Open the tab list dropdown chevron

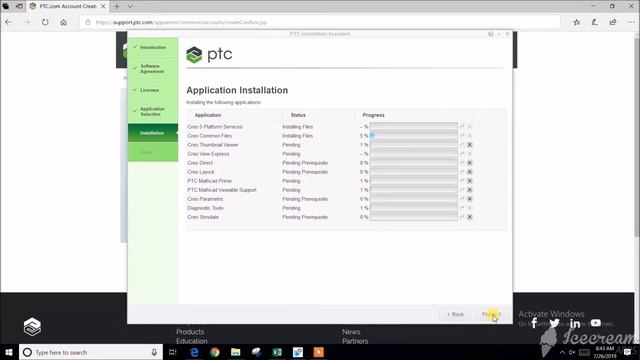[130, 7]
